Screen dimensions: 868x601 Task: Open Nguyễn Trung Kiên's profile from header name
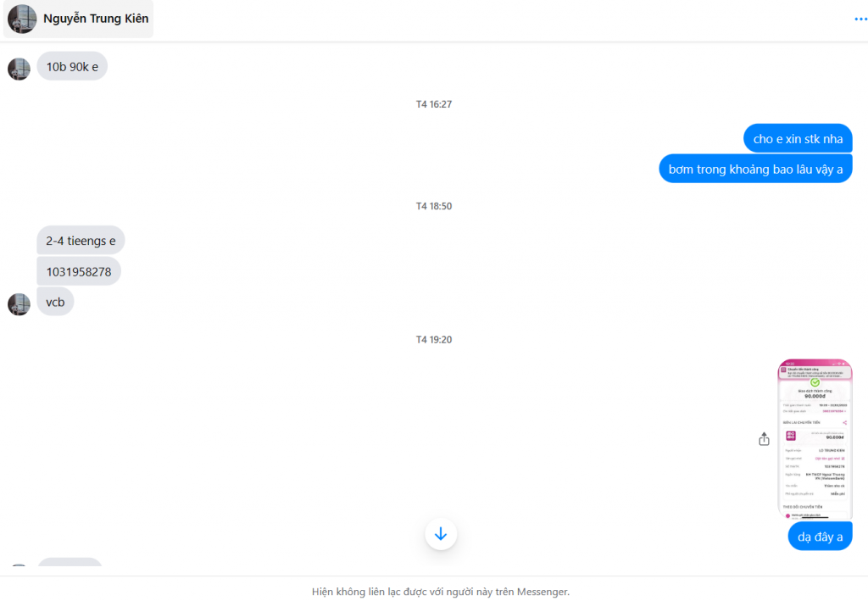(x=96, y=19)
